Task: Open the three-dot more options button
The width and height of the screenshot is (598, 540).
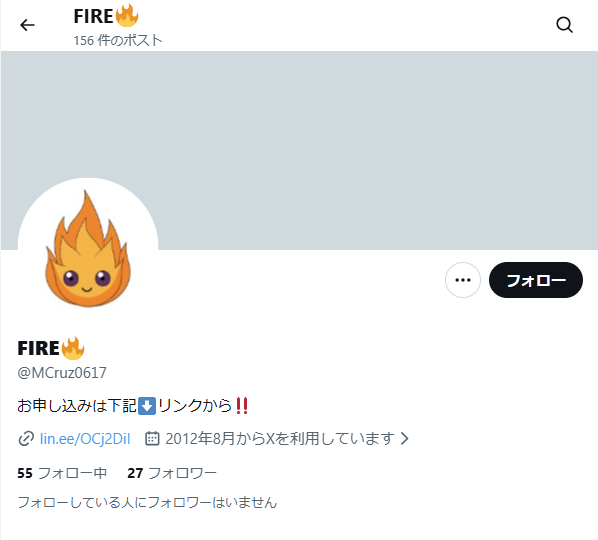Action: coord(463,280)
